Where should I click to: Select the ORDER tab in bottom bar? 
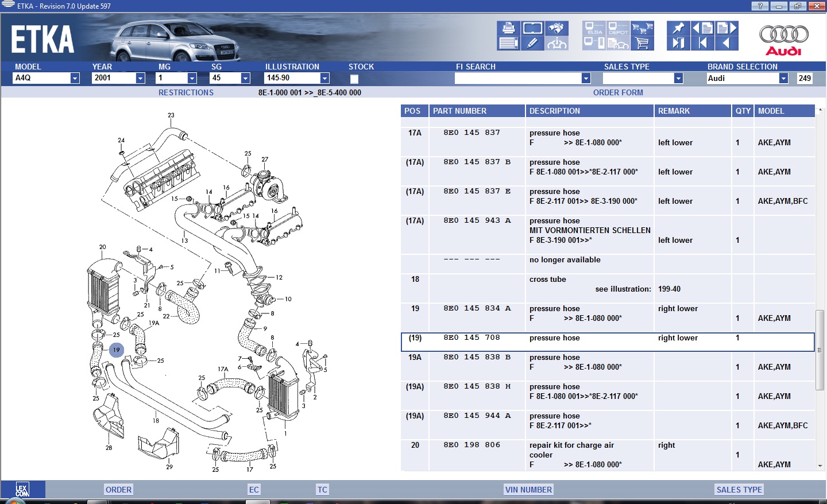(118, 490)
